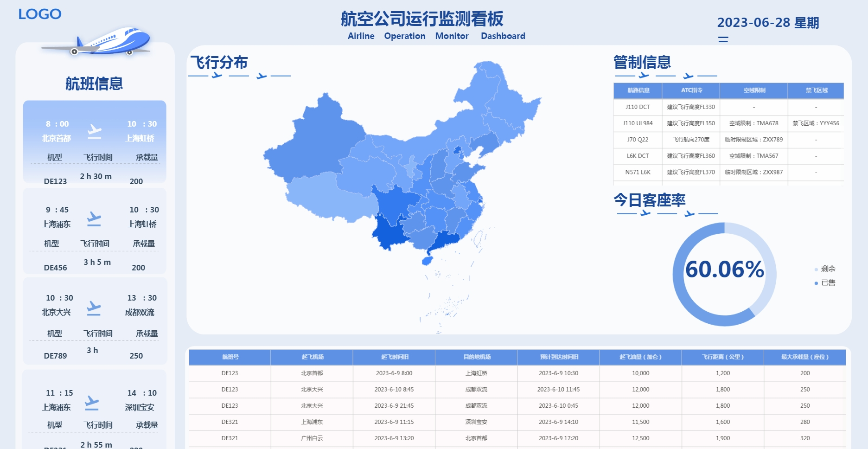Toggle the 已售 legend item
The height and width of the screenshot is (449, 868).
pyautogui.click(x=825, y=283)
